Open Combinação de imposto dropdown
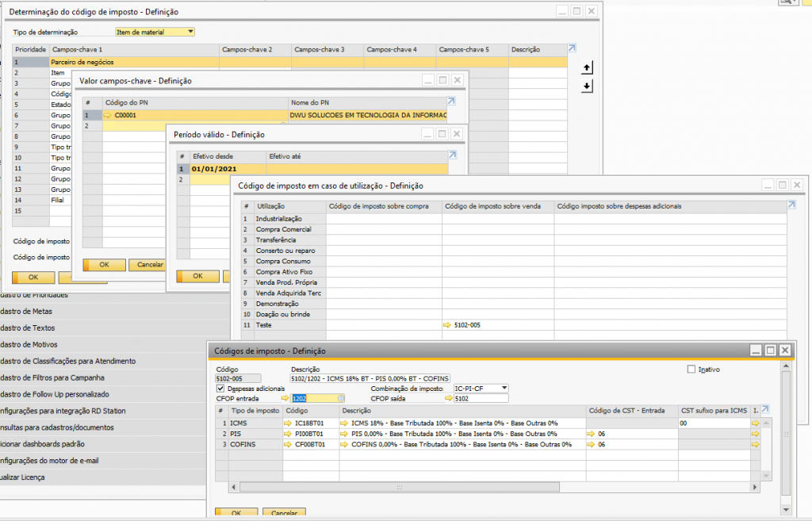Image resolution: width=812 pixels, height=521 pixels. (503, 389)
